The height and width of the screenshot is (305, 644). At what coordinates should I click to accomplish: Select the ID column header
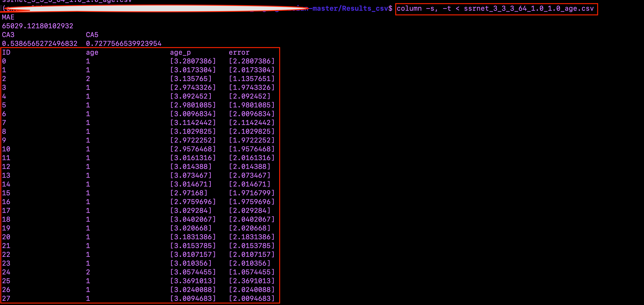[x=6, y=52]
